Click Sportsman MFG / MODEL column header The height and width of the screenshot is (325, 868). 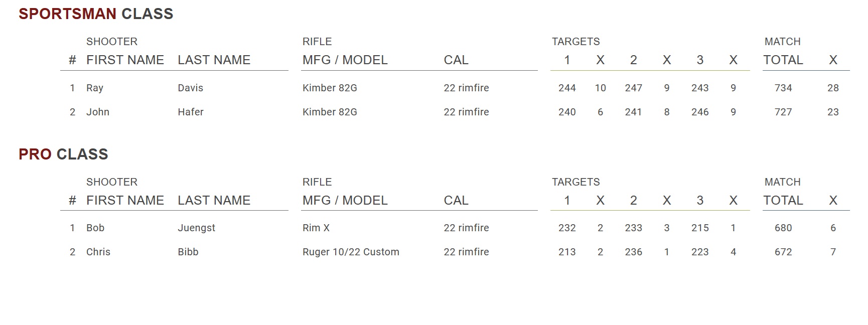pyautogui.click(x=345, y=60)
